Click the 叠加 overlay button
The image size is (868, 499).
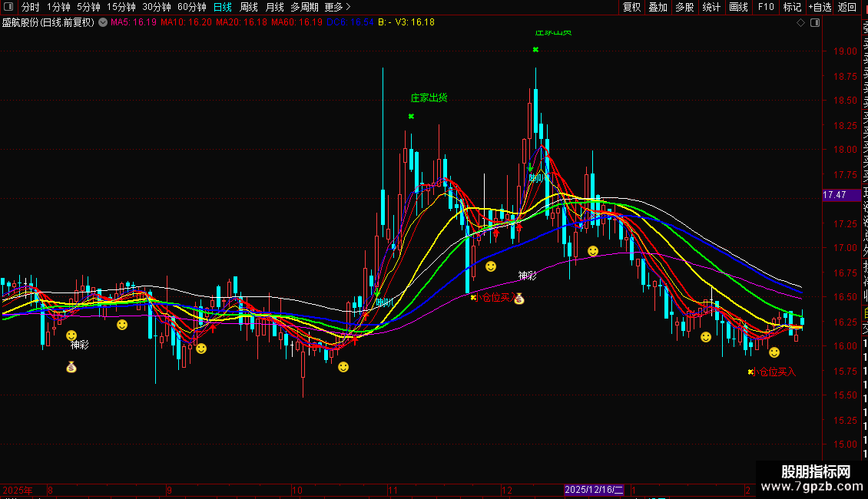tap(658, 7)
